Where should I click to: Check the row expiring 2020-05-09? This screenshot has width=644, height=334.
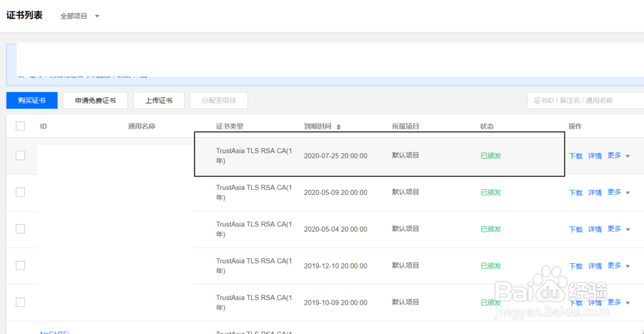[21, 192]
